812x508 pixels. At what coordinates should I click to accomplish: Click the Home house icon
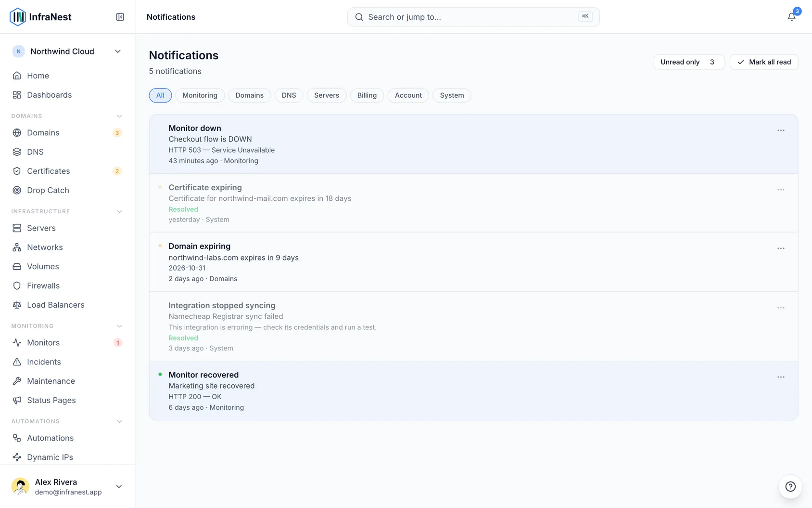pyautogui.click(x=17, y=76)
